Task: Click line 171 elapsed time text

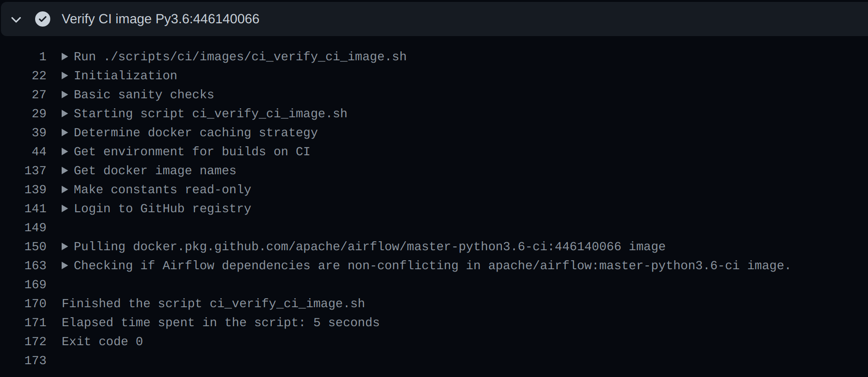Action: pos(220,322)
